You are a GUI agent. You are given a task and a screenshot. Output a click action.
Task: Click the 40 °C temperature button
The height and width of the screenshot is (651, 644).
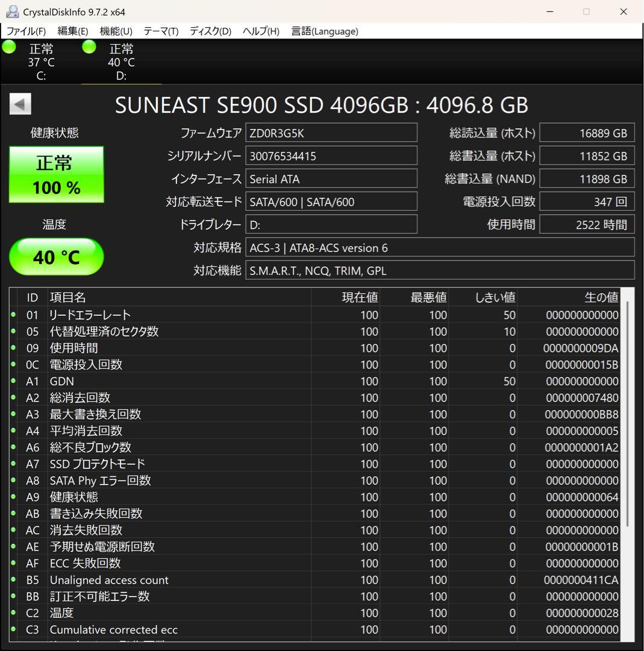pyautogui.click(x=57, y=257)
